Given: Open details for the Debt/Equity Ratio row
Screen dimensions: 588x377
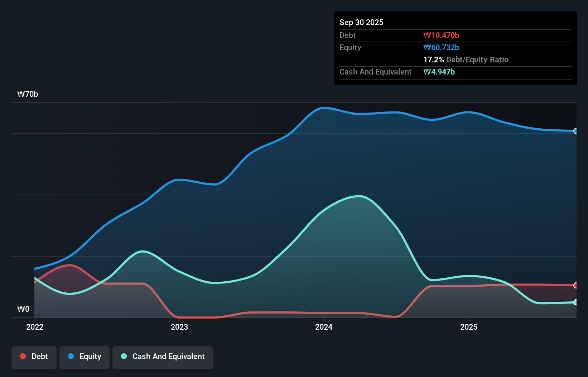Looking at the screenshot, I should coord(466,59).
